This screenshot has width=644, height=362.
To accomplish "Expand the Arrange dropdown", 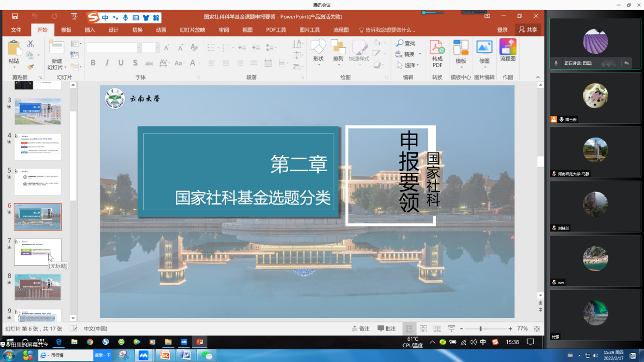I will [338, 64].
